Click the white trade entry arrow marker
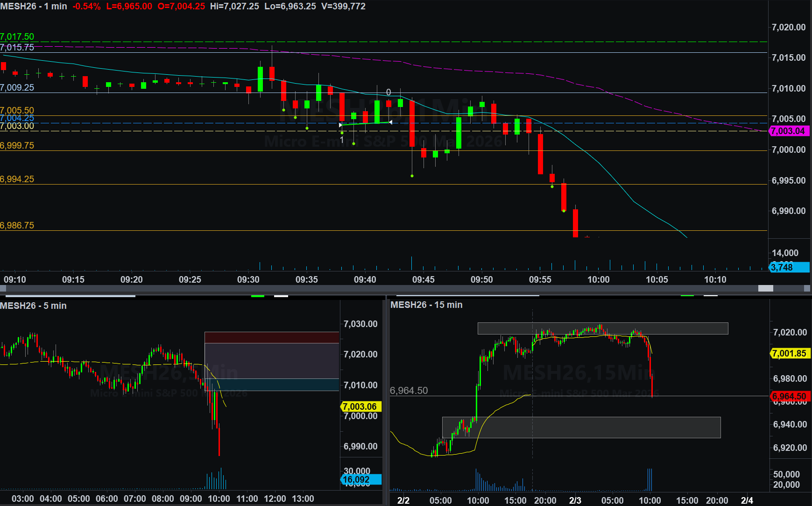This screenshot has height=506, width=812. [x=340, y=125]
